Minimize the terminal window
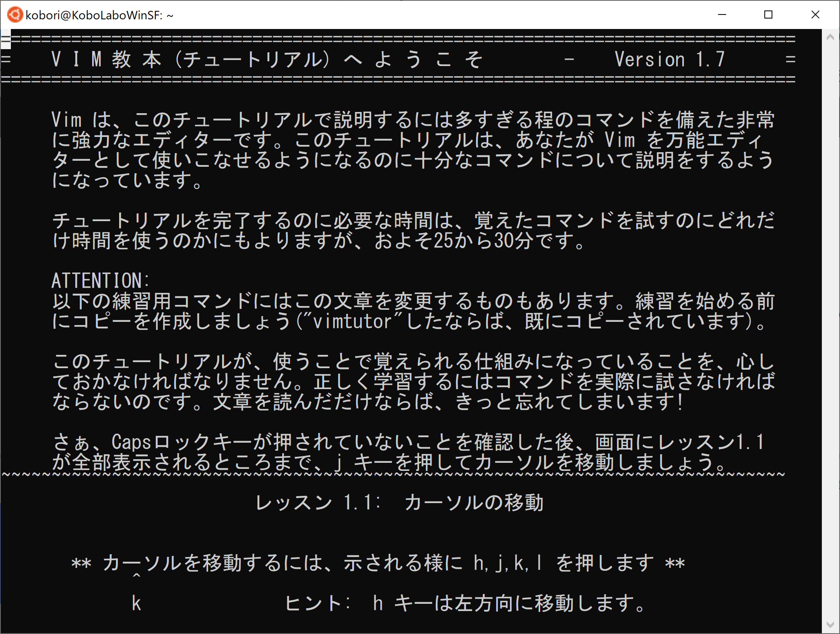Screen dimensions: 840x634 [722, 15]
